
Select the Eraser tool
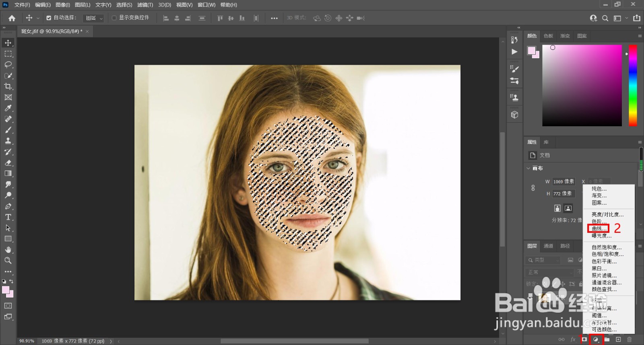click(8, 163)
